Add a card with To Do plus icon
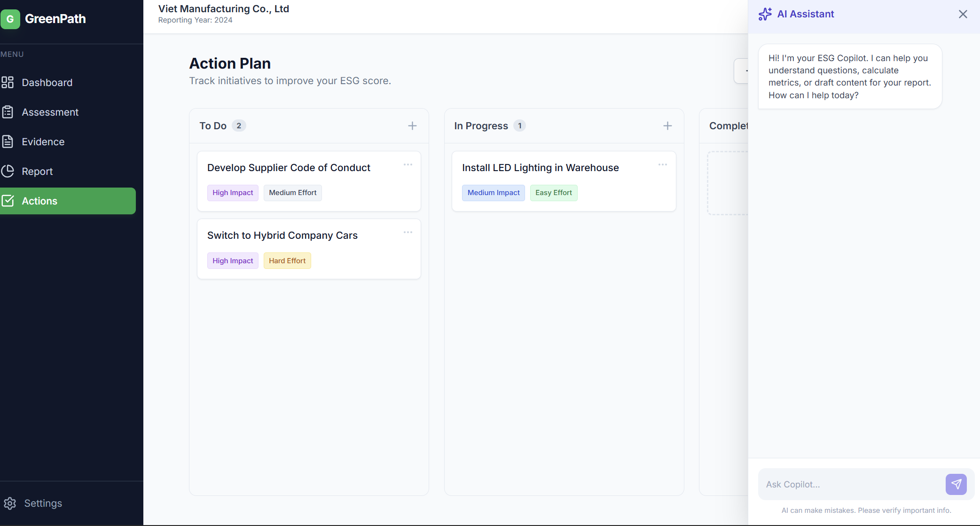This screenshot has height=526, width=980. pos(412,126)
